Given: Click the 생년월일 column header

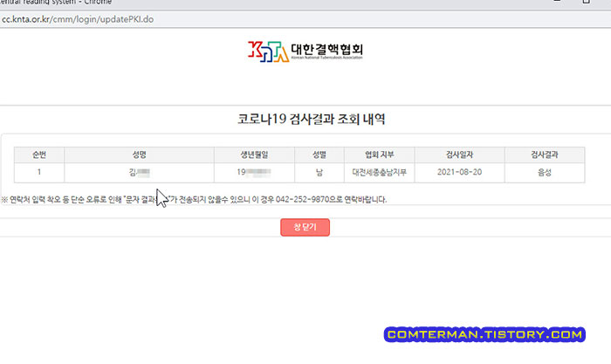Looking at the screenshot, I should (254, 155).
